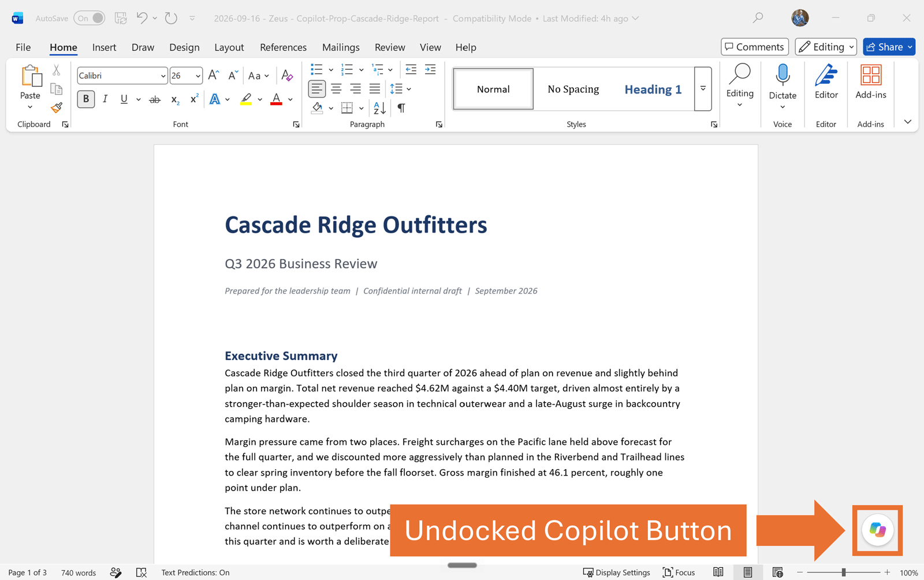Apply the Heading 1 style
This screenshot has height=580, width=924.
pos(653,89)
